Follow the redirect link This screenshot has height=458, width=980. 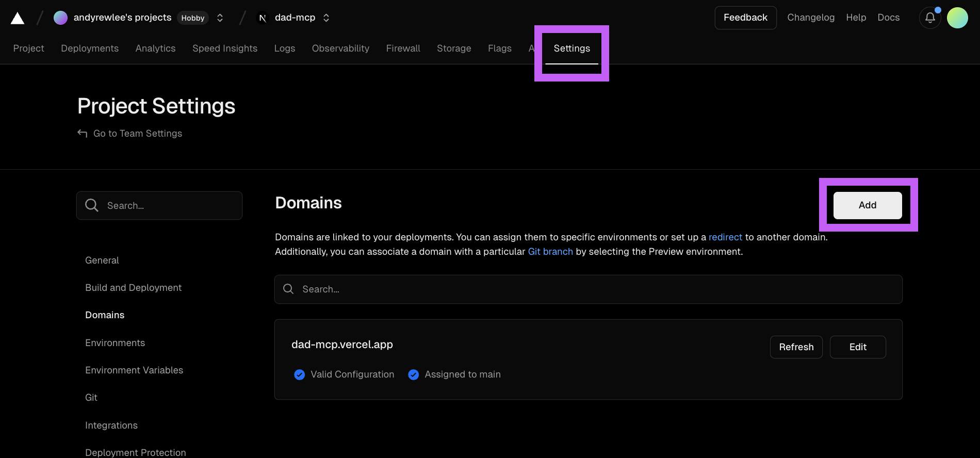(725, 237)
